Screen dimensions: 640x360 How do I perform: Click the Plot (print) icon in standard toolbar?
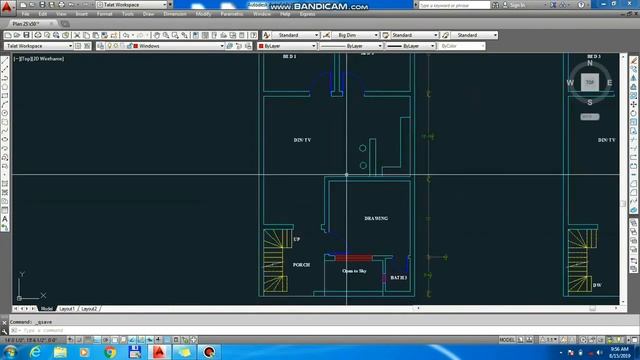click(38, 36)
